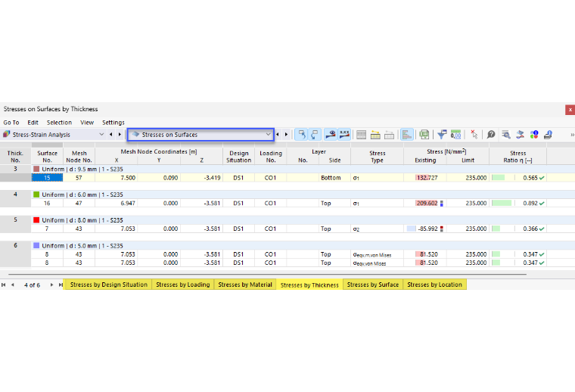Image resolution: width=575 pixels, height=392 pixels.
Task: Click Stress Type column header
Action: pyautogui.click(x=377, y=157)
